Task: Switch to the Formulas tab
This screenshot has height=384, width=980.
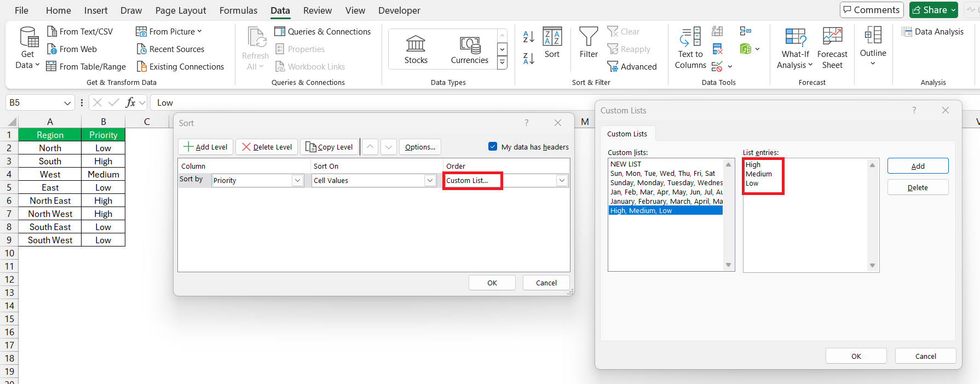Action: tap(238, 10)
